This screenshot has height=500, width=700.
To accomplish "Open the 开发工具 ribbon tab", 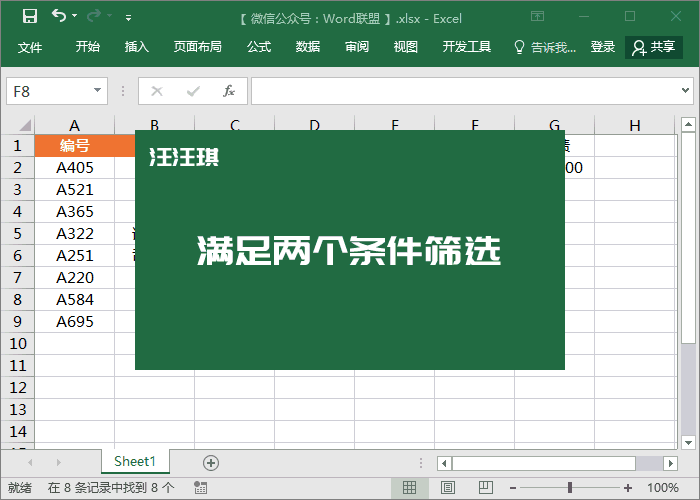I will [x=467, y=46].
